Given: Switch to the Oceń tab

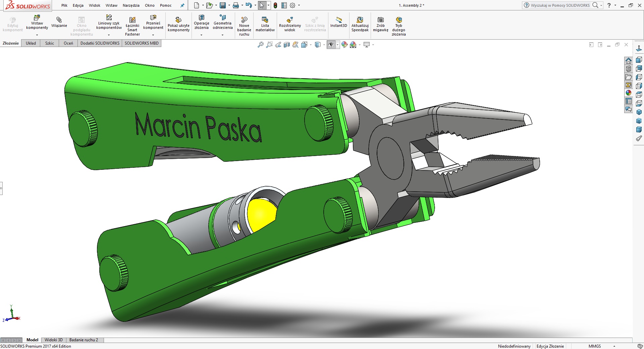Looking at the screenshot, I should (x=68, y=43).
